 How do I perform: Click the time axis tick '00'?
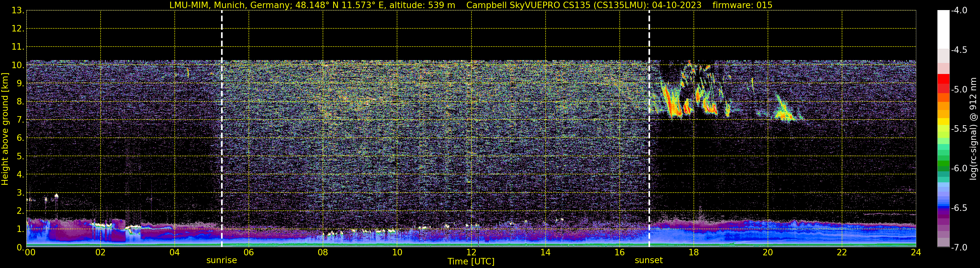[x=30, y=252]
